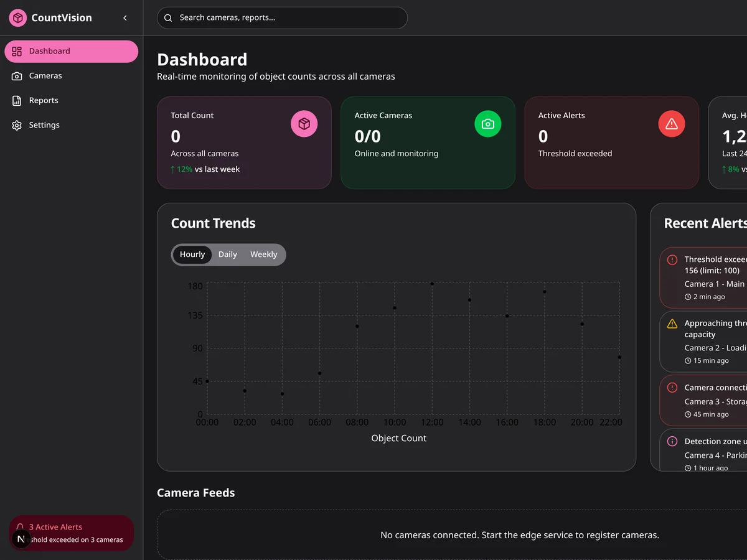The height and width of the screenshot is (560, 747).
Task: Click the Active Alerts card
Action: 612,142
